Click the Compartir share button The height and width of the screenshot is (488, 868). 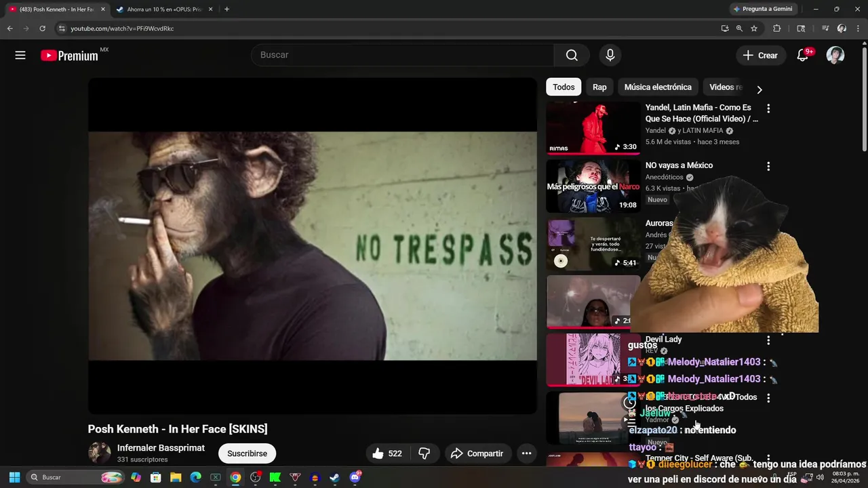pos(477,453)
